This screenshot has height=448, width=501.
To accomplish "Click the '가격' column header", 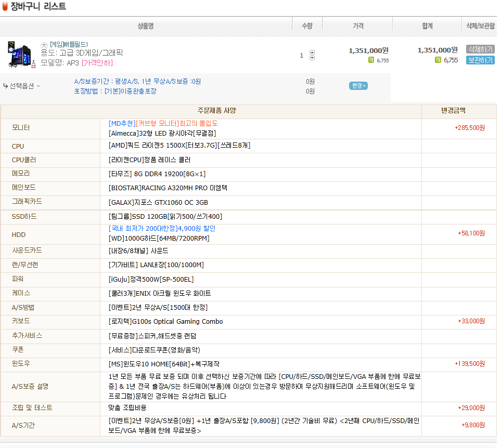I will coord(358,26).
